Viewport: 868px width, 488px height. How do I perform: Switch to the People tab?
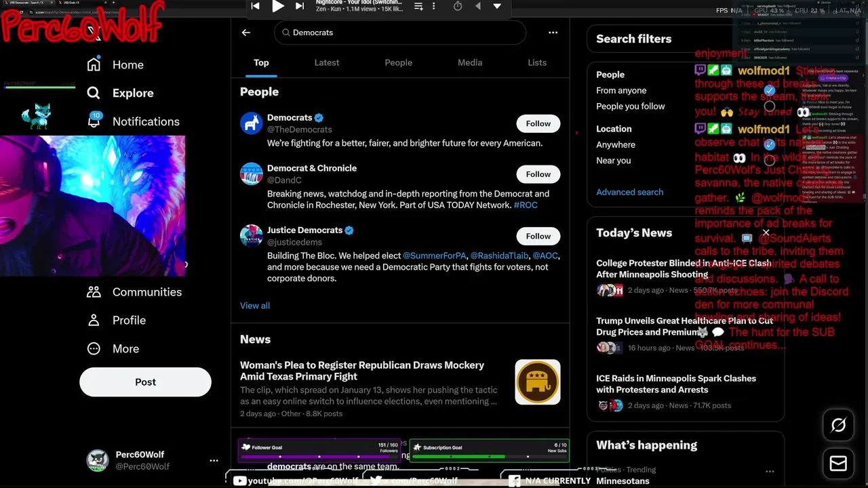pyautogui.click(x=399, y=62)
